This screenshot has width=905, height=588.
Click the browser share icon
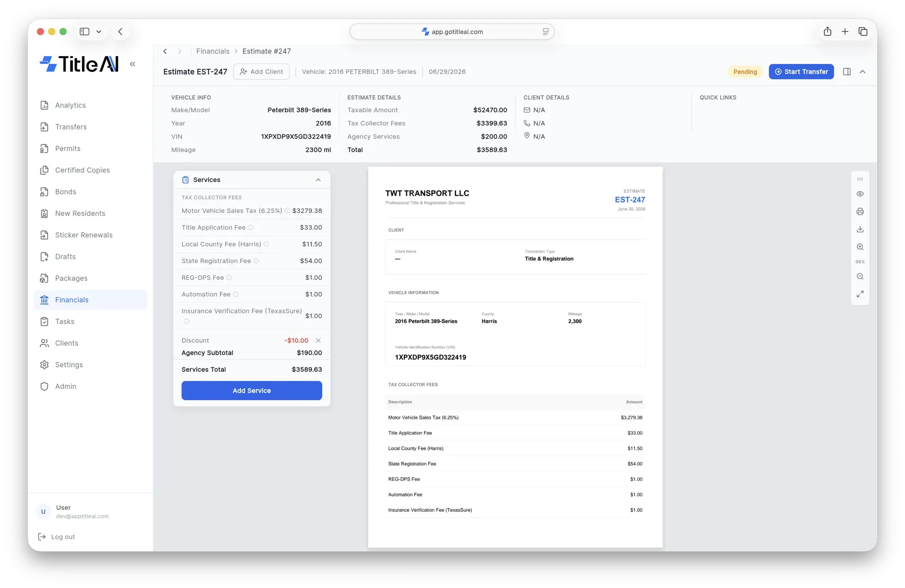click(x=827, y=31)
